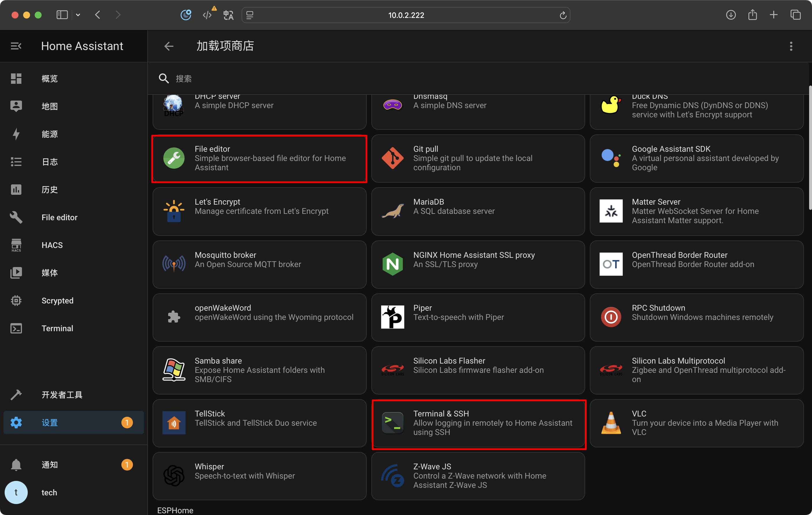Click the Google Assistant SDK icon
This screenshot has width=812, height=515.
tap(611, 158)
